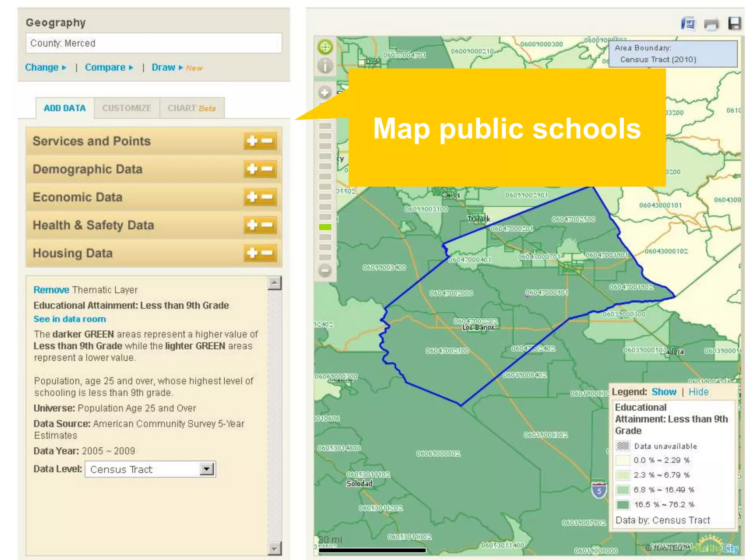The height and width of the screenshot is (560, 747).
Task: Click census tract 06047000901 on map
Action: click(x=546, y=292)
